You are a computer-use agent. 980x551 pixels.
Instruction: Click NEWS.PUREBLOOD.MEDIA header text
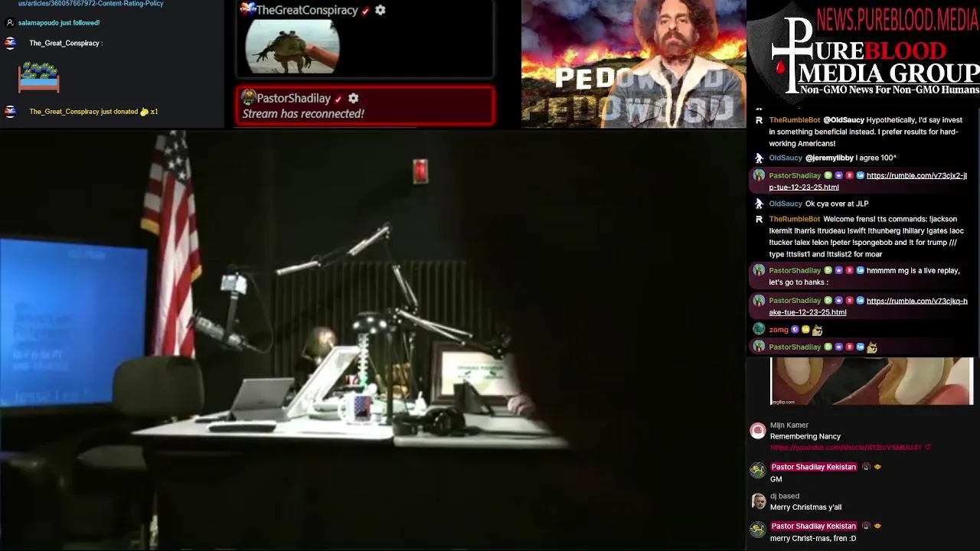point(897,19)
